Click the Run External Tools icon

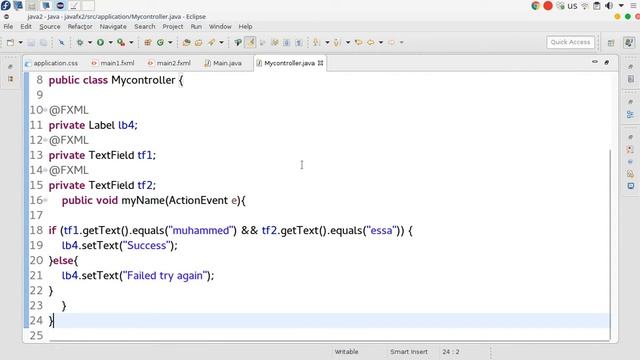tap(121, 42)
